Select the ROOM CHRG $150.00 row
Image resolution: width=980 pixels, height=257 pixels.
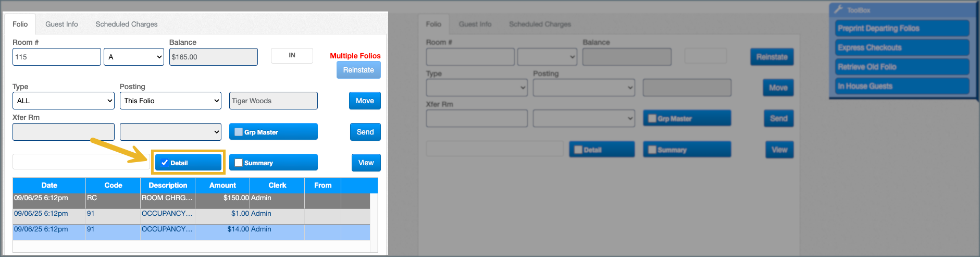[167, 198]
